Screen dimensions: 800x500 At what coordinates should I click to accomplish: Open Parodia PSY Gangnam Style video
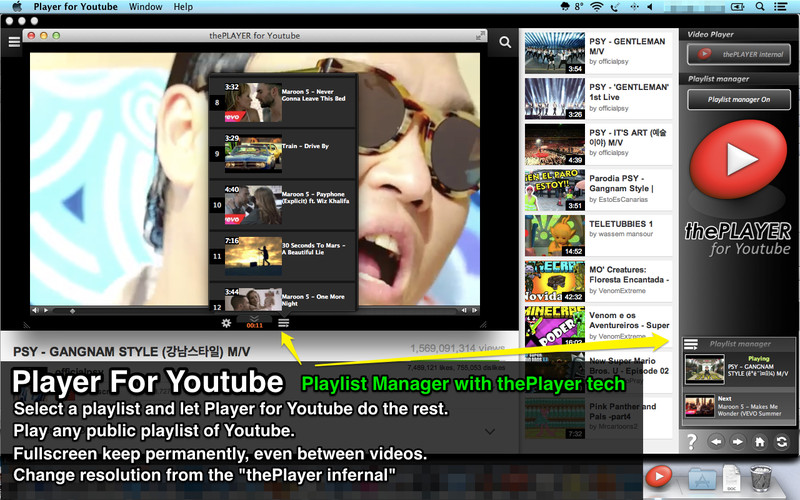[x=598, y=190]
